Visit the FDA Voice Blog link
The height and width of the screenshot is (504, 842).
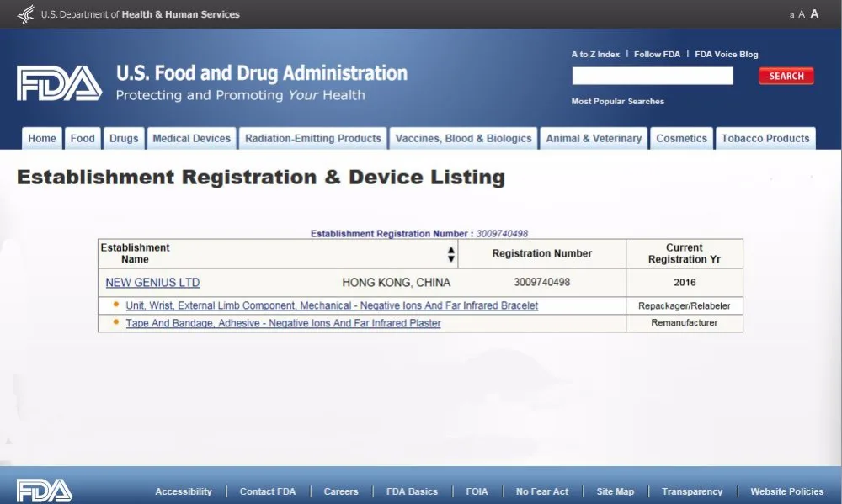coord(726,55)
